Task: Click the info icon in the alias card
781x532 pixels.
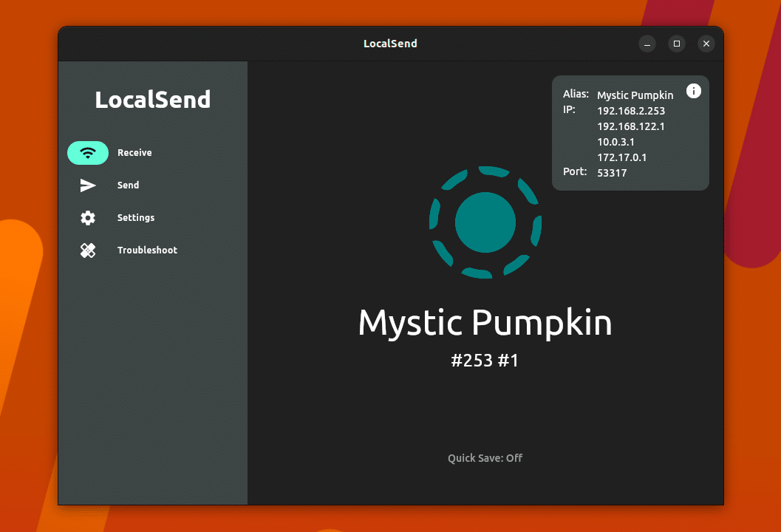Action: (693, 91)
